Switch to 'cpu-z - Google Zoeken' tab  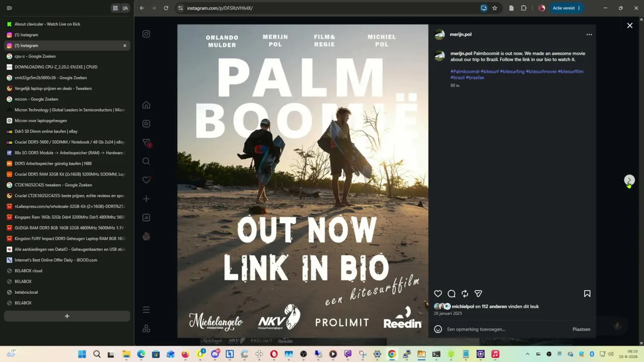click(67, 56)
